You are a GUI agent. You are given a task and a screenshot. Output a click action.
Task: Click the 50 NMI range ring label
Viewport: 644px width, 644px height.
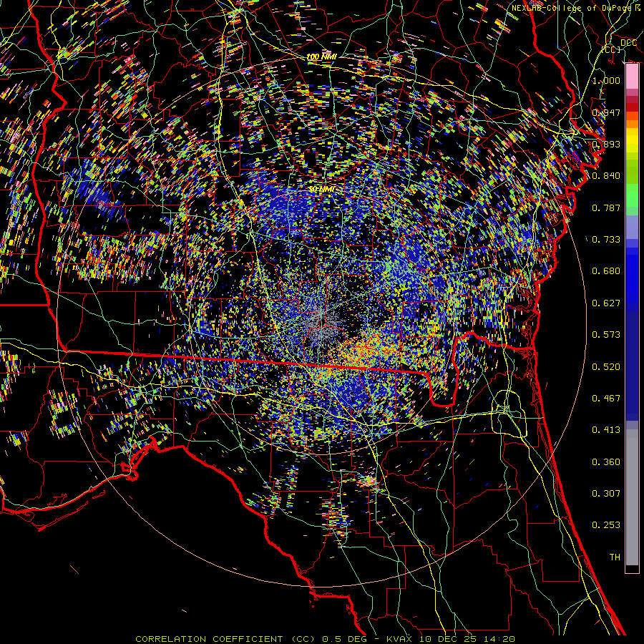click(x=321, y=189)
